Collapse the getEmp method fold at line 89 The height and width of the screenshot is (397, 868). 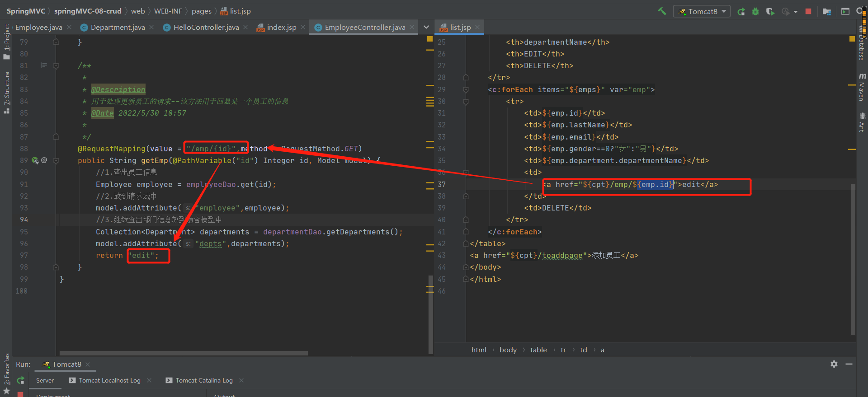click(56, 160)
